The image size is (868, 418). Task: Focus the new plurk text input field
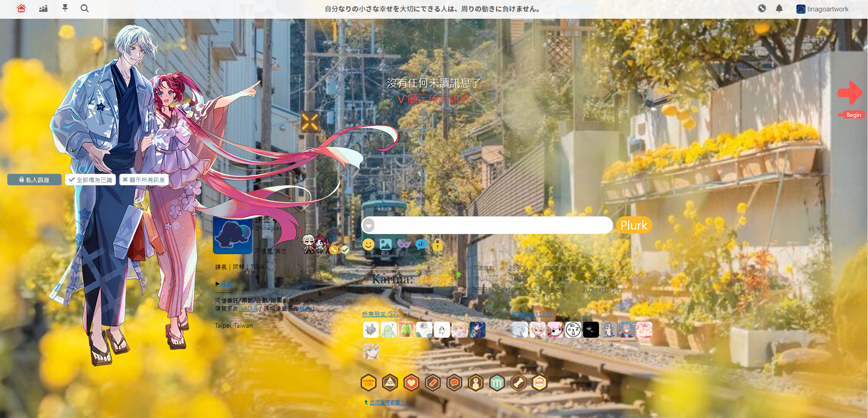point(493,225)
